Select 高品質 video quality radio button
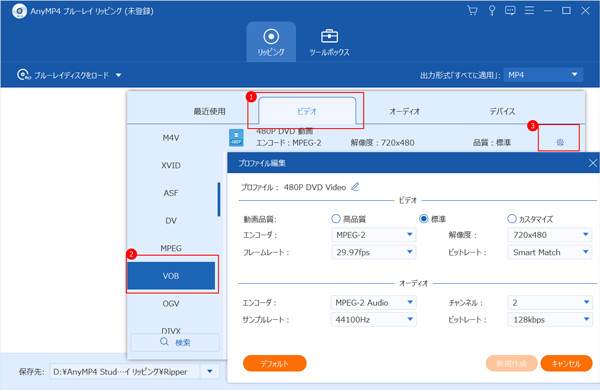Viewport: 600px width, 390px height. [336, 219]
